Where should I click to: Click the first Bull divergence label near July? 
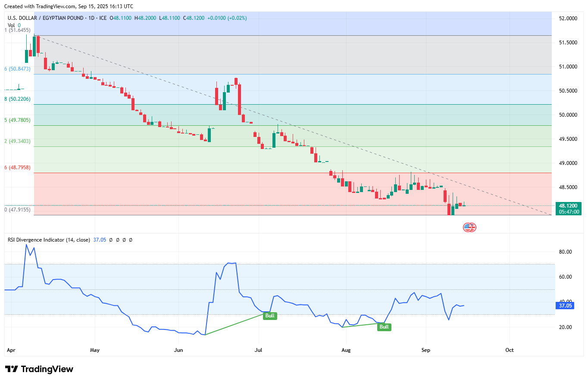click(x=270, y=316)
